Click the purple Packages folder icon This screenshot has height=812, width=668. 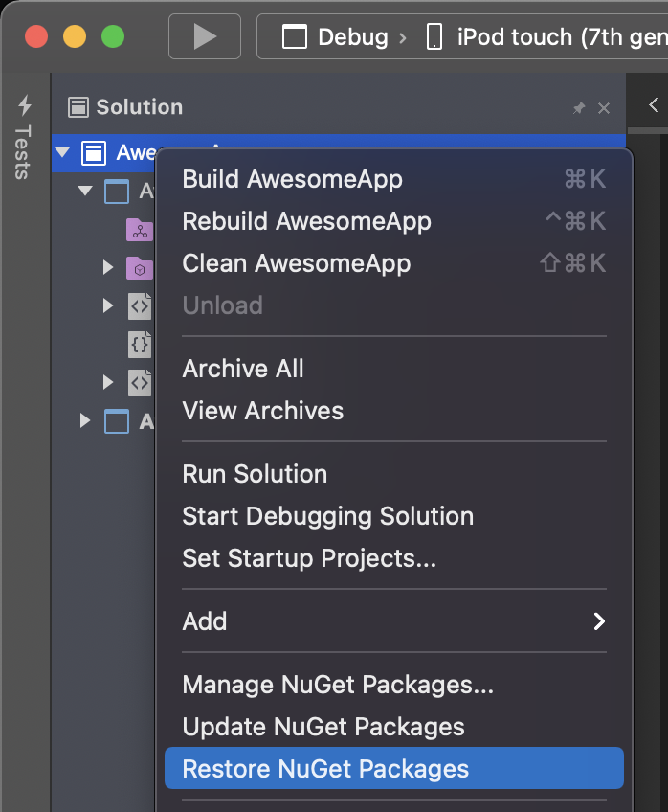click(141, 268)
